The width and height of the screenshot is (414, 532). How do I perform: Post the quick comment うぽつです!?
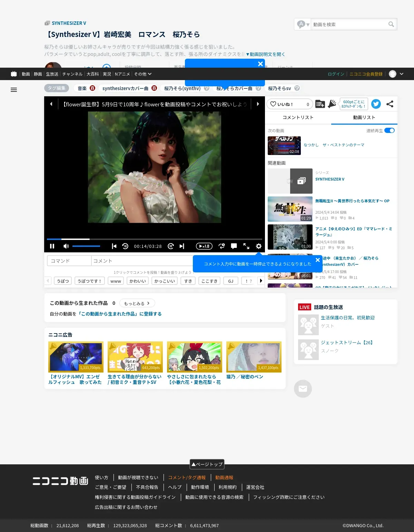click(90, 281)
